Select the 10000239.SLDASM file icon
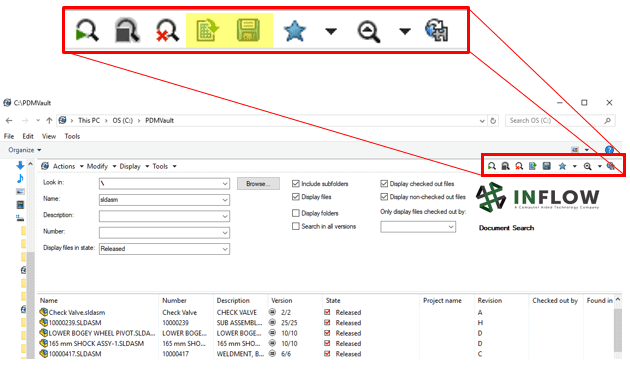 point(43,323)
